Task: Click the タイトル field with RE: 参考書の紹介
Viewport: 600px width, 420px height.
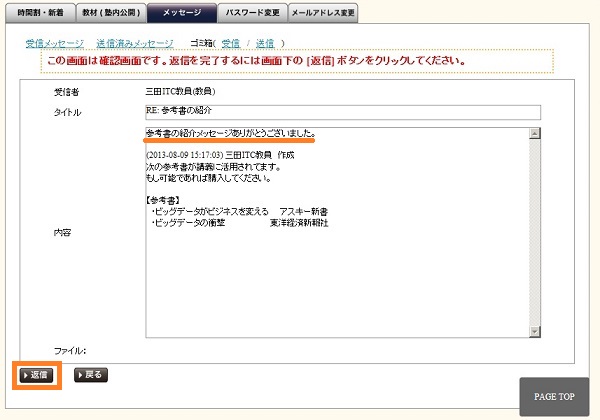Action: point(342,112)
